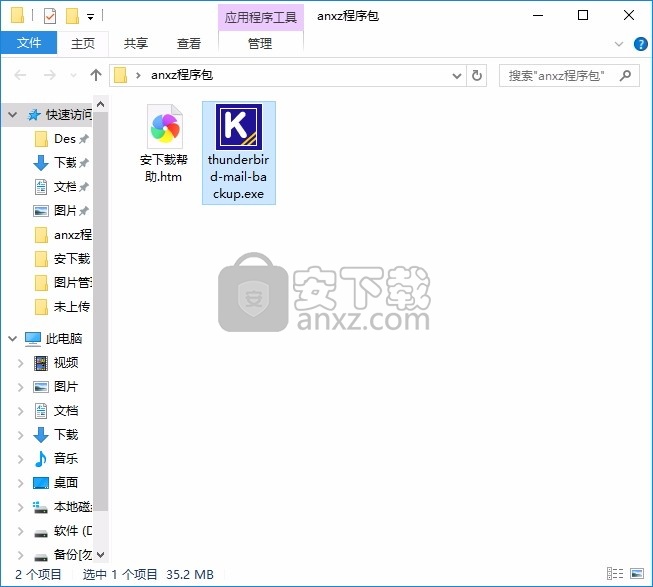Expand 图片 under 此电脑
Viewport: 653px width, 587px height.
tap(20, 387)
